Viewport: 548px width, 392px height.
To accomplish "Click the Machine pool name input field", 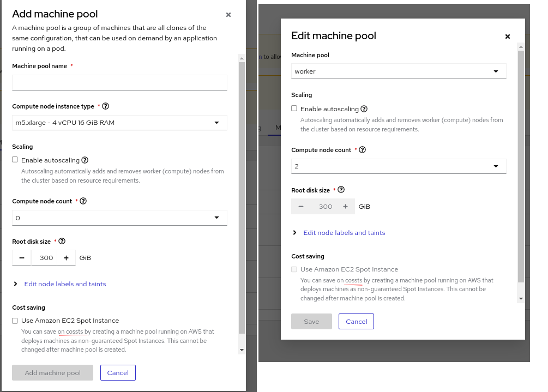I will [119, 82].
